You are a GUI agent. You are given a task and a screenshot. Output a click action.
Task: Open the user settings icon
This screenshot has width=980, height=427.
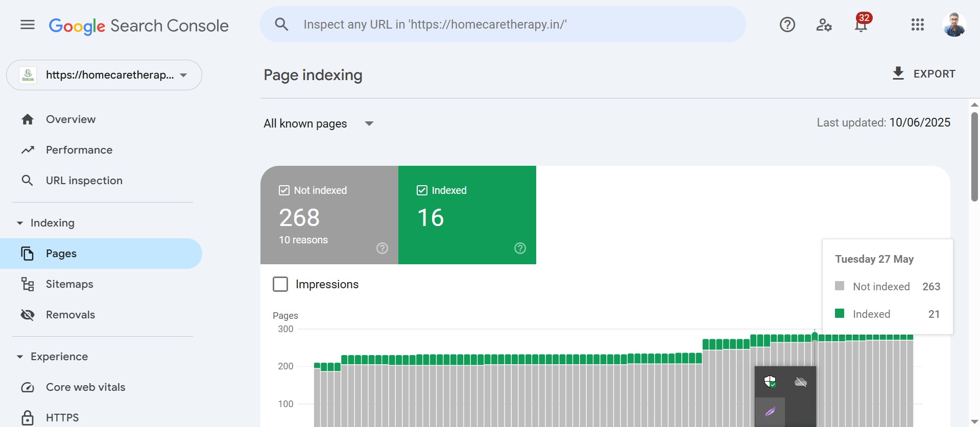point(824,24)
